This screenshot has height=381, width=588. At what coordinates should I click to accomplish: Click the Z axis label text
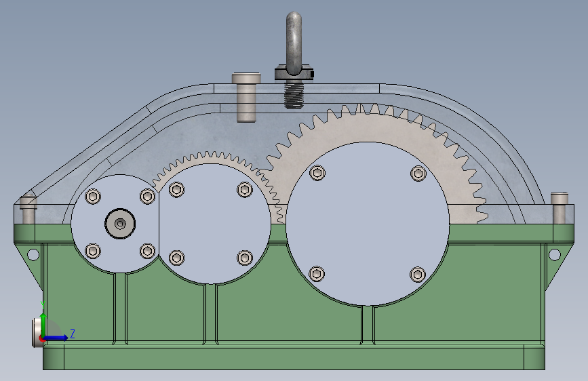pyautogui.click(x=73, y=334)
